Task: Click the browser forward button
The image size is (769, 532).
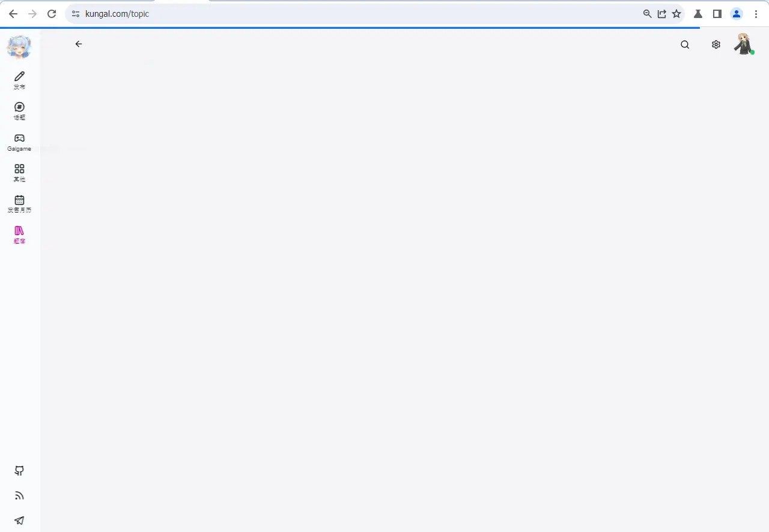Action: point(32,14)
